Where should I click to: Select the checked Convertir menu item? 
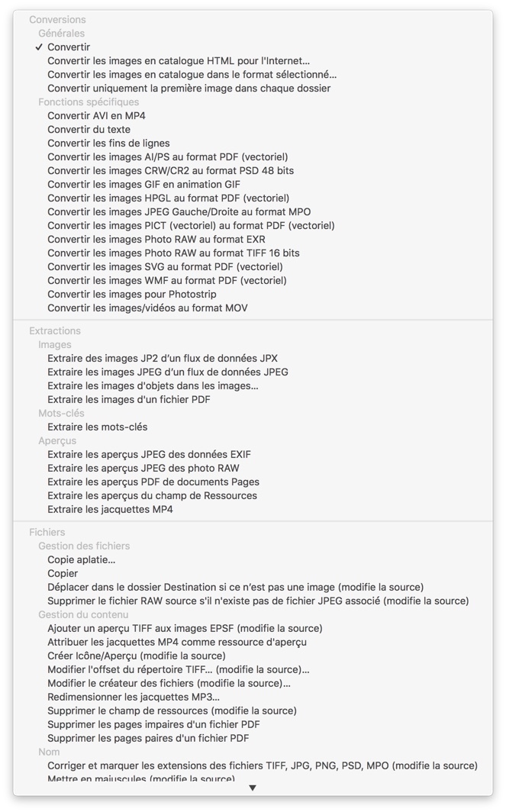click(253, 47)
